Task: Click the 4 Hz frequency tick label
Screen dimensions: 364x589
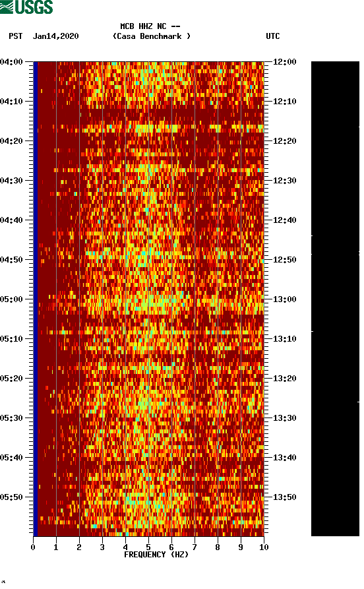Action: tap(125, 547)
